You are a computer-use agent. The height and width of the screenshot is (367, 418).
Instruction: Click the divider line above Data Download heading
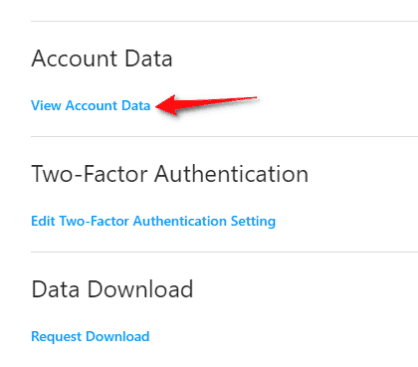pyautogui.click(x=224, y=252)
